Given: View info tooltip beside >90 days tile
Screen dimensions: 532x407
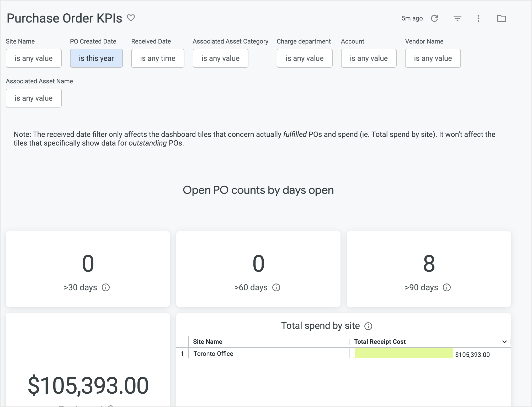Looking at the screenshot, I should point(447,287).
